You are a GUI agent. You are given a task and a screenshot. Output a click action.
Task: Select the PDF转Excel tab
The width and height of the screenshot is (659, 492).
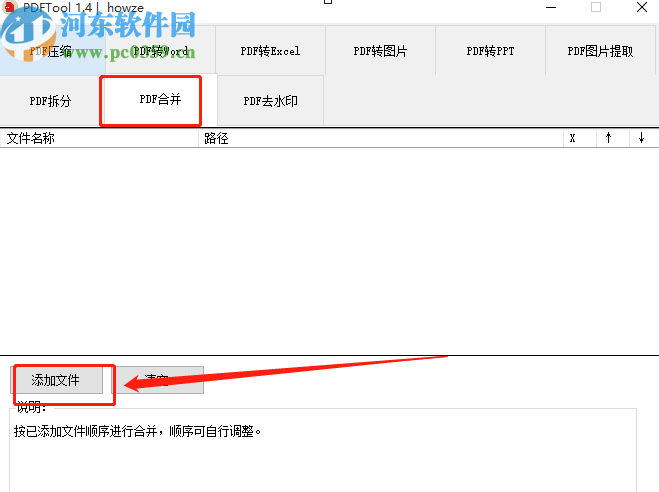(270, 51)
